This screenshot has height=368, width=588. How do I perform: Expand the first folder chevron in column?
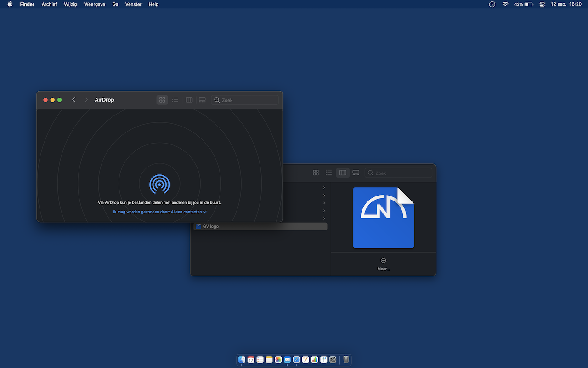(324, 188)
